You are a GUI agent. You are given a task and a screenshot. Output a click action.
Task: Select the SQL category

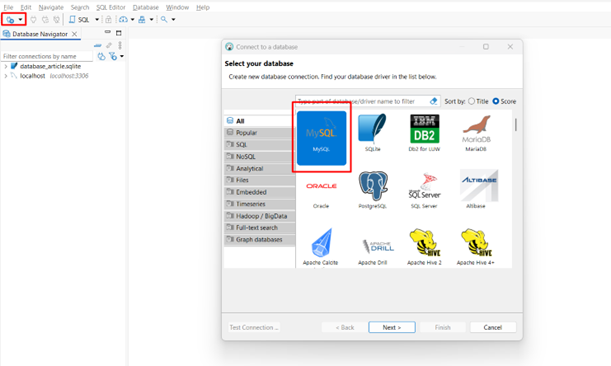[259, 145]
